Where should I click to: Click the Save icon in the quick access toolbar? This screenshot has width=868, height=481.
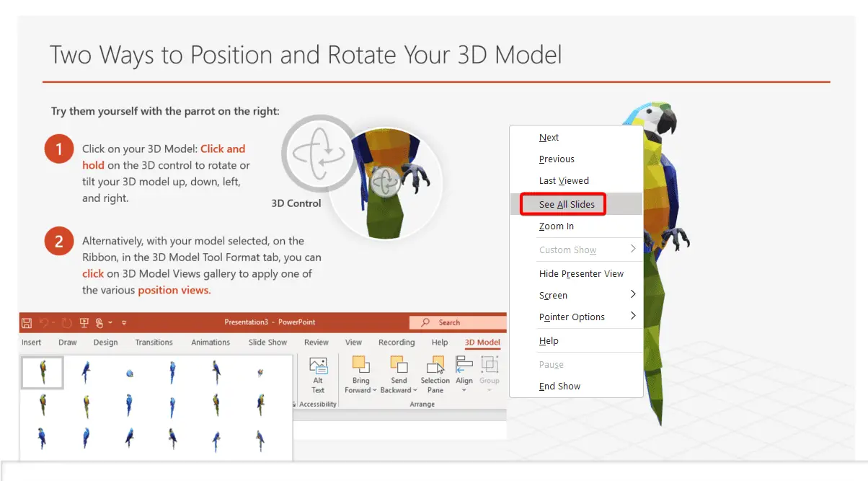click(27, 322)
